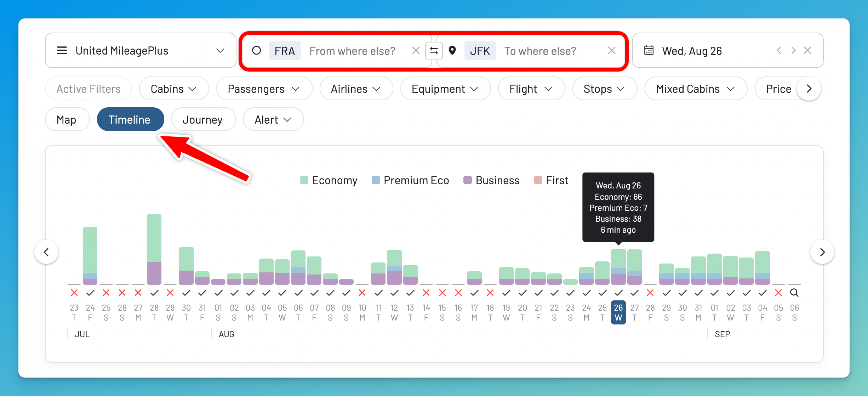
Task: Select date 20 T in August
Action: tap(522, 312)
